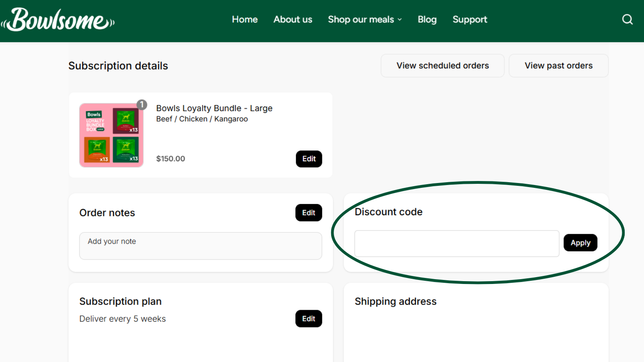This screenshot has width=644, height=362.
Task: Click the Beef / Chicken / Kangaroo variant text
Action: click(x=202, y=119)
